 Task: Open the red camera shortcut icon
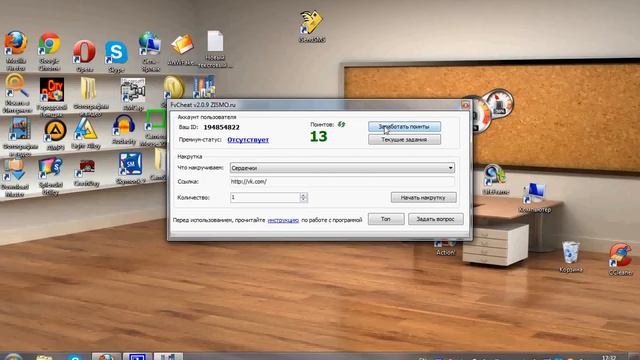86,168
